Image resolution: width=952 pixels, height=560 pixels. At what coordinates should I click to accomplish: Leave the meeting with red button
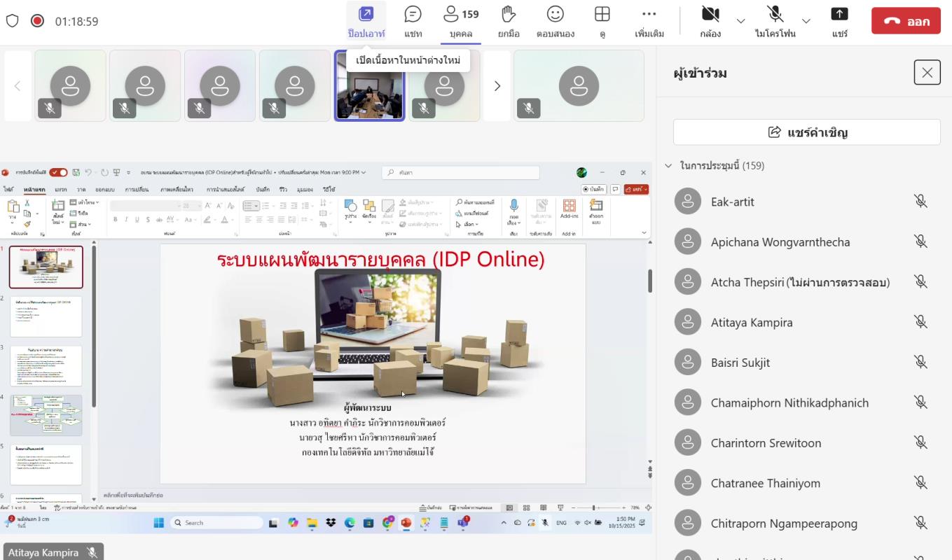(906, 21)
